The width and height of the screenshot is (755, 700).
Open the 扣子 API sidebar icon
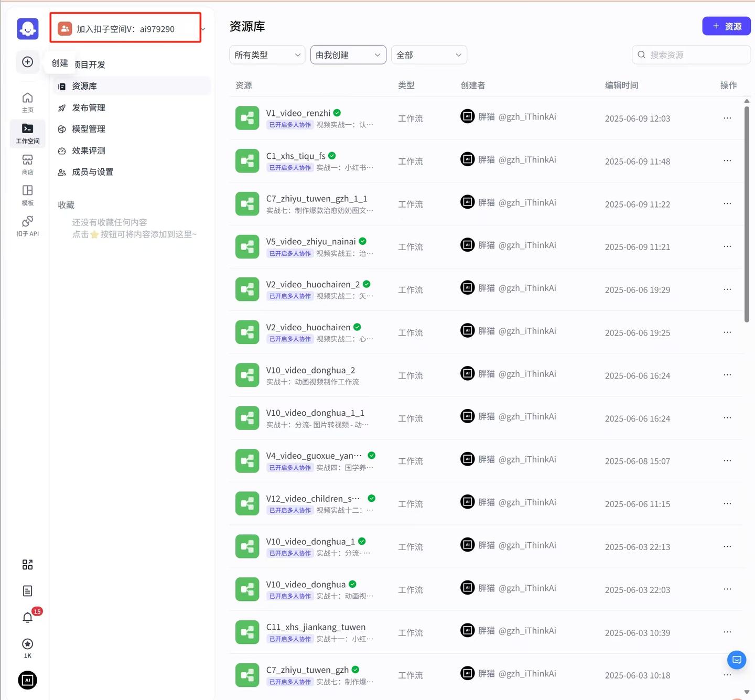pos(27,225)
